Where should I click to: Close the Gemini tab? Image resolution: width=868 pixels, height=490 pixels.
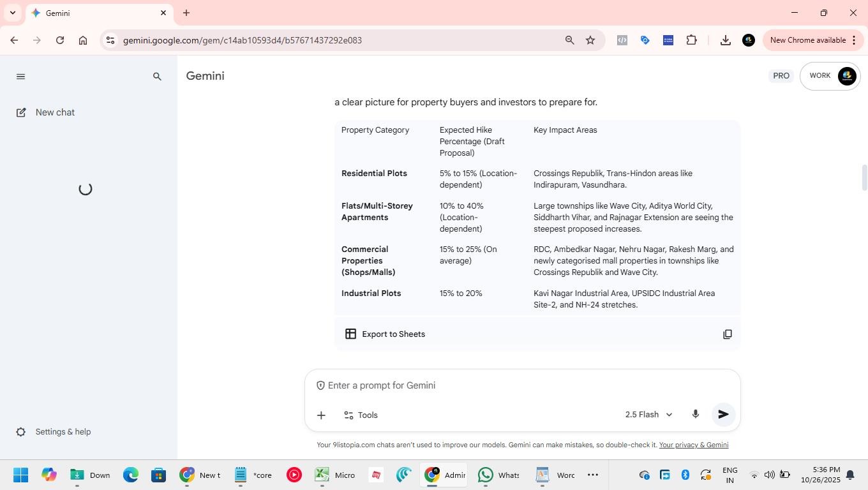(x=163, y=13)
